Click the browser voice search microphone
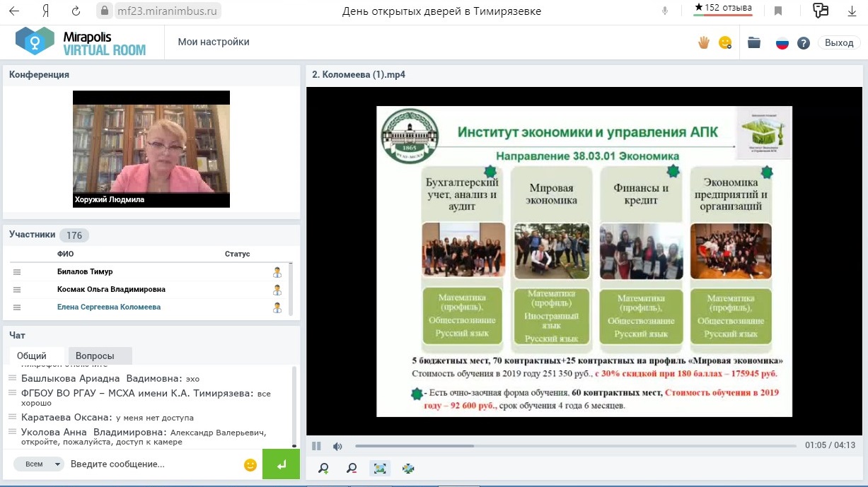The height and width of the screenshot is (487, 868). 665,11
